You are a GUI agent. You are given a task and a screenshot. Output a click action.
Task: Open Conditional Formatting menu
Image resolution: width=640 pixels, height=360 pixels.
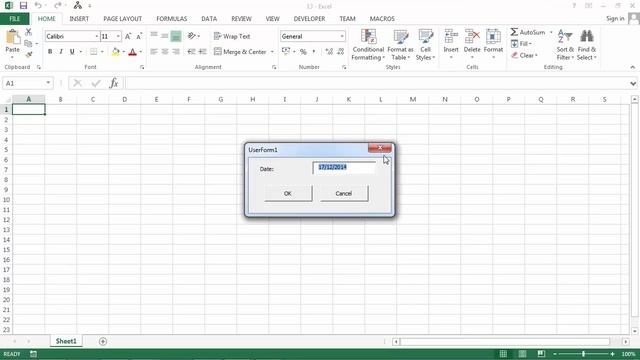(368, 45)
